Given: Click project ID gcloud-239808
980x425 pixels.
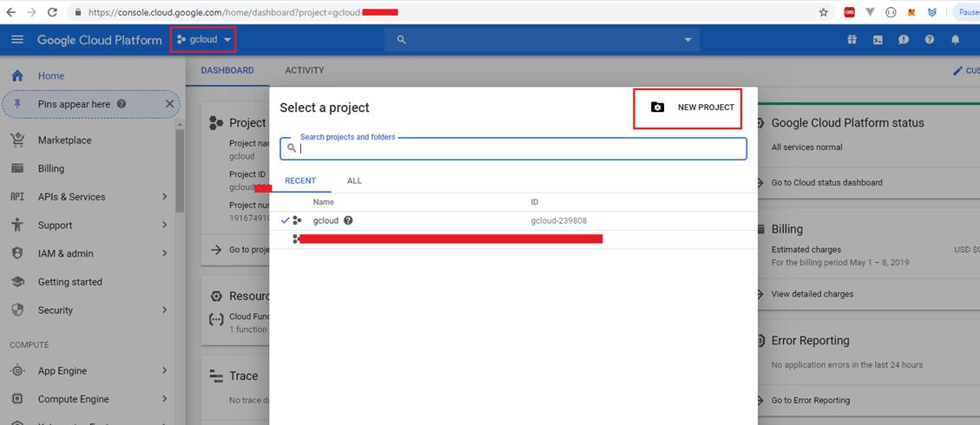Looking at the screenshot, I should coord(559,221).
